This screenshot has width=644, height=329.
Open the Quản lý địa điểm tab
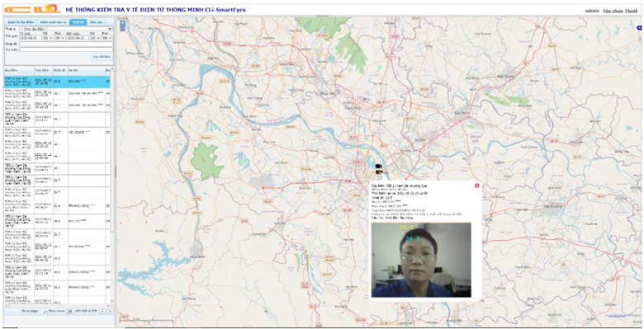21,22
